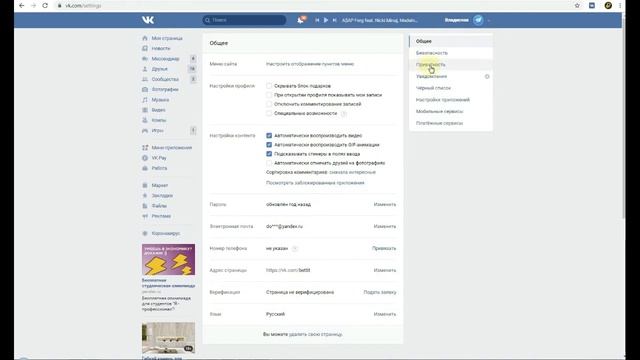Uncheck Автоматически воспроизводить видео
Image resolution: width=640 pixels, height=360 pixels.
[x=269, y=136]
